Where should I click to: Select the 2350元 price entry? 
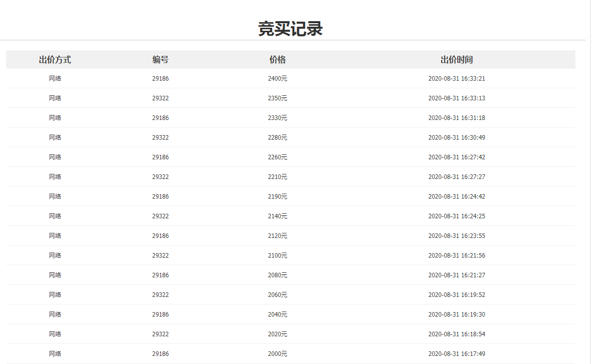click(x=278, y=98)
